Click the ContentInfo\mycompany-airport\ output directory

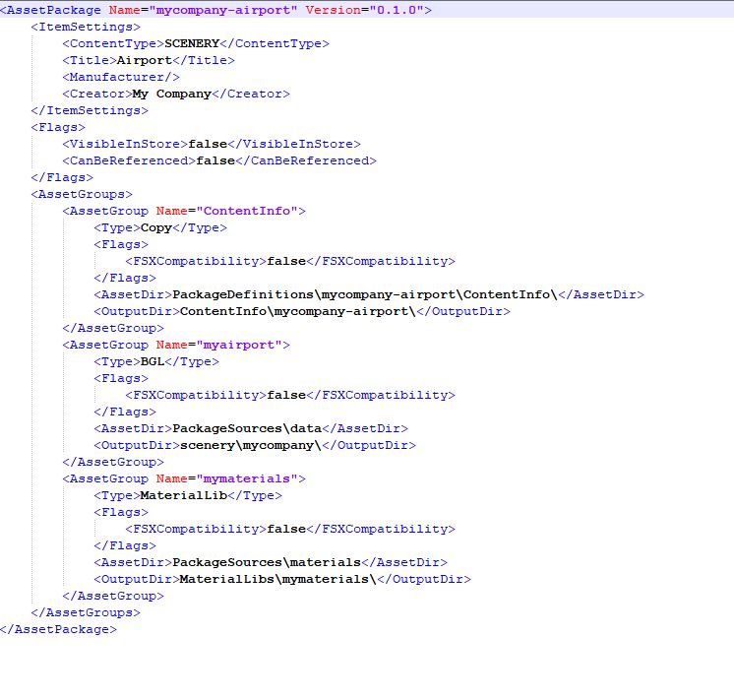(x=298, y=311)
